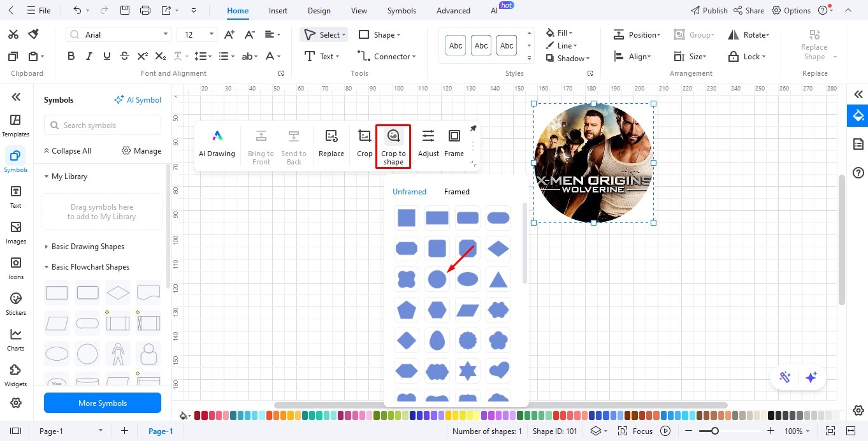Click the Cut scissors icon

pos(13,34)
